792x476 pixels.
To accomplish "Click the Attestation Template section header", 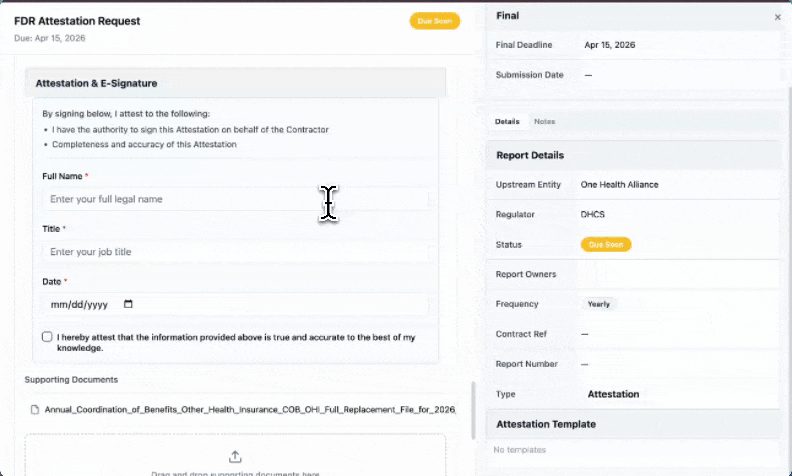I will pyautogui.click(x=633, y=424).
